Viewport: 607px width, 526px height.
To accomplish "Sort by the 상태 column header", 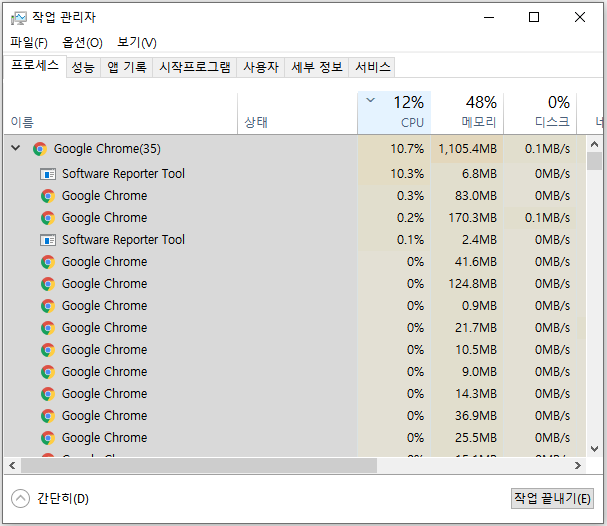I will [297, 113].
